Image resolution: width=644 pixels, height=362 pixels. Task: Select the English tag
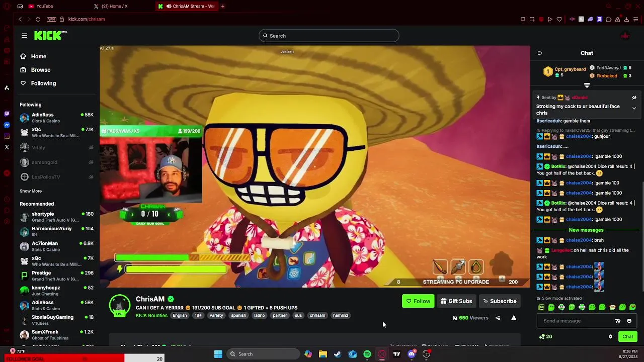180,315
